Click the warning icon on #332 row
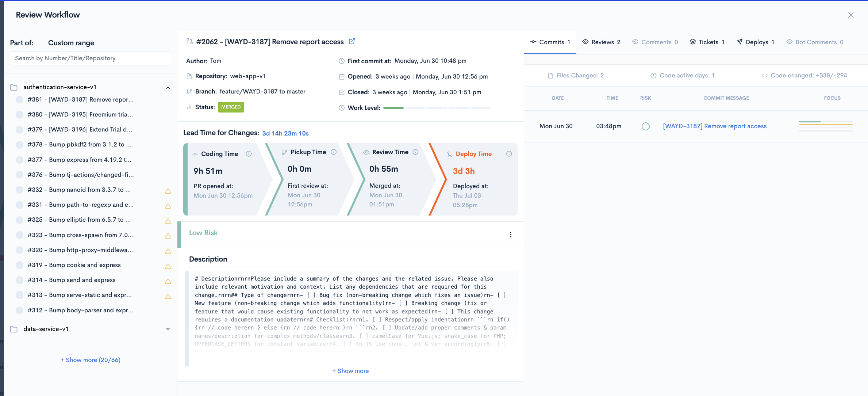868x396 pixels. [168, 191]
